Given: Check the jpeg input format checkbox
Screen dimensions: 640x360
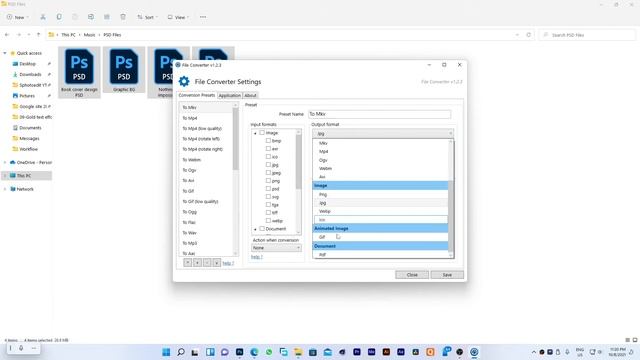Looking at the screenshot, I should coord(268,173).
